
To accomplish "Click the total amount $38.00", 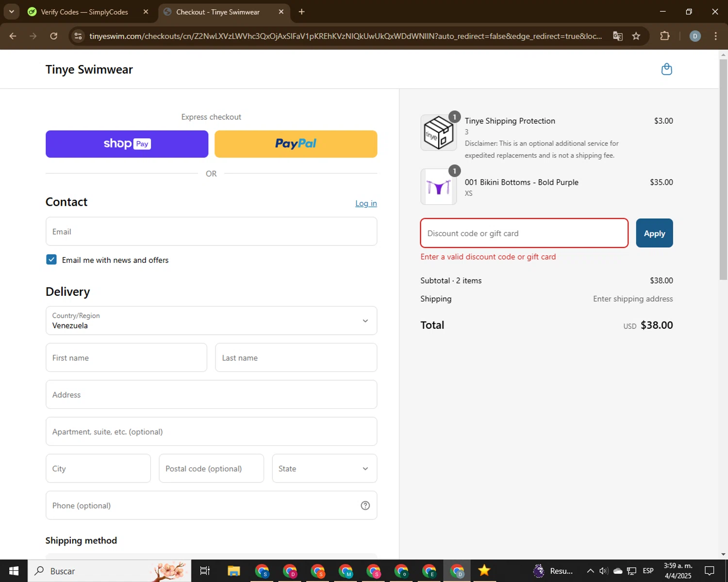I will [657, 325].
